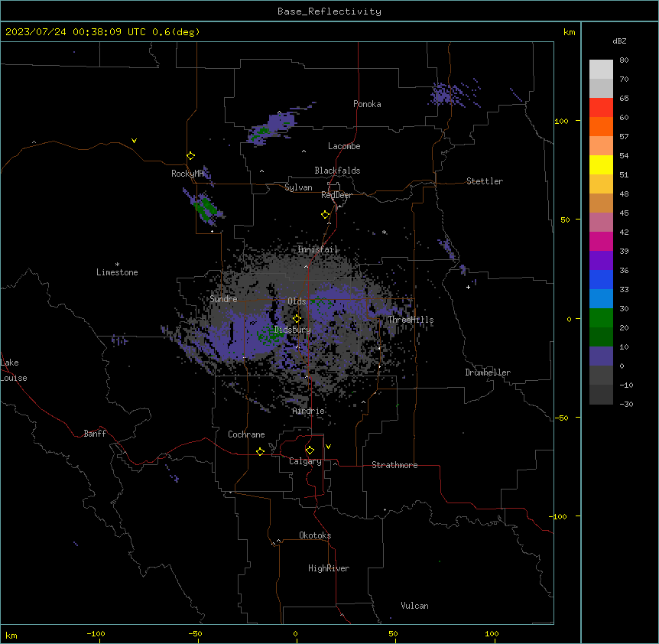659x644 pixels.
Task: Click the Sylvan label
Action: tap(298, 187)
